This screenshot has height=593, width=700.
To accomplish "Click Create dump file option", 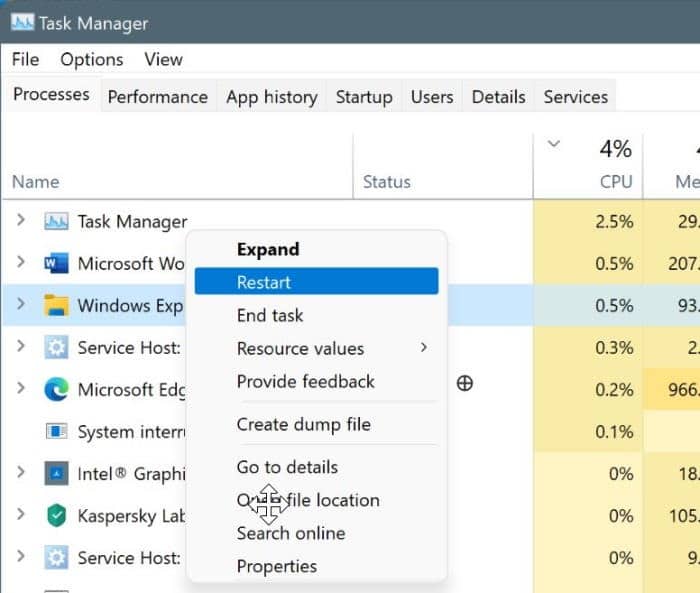I will click(x=303, y=424).
